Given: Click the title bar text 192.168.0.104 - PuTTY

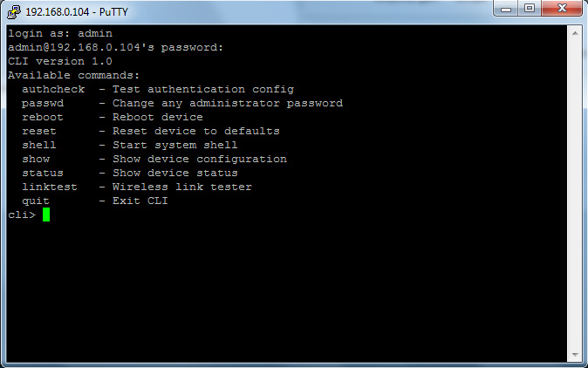Looking at the screenshot, I should [x=77, y=12].
